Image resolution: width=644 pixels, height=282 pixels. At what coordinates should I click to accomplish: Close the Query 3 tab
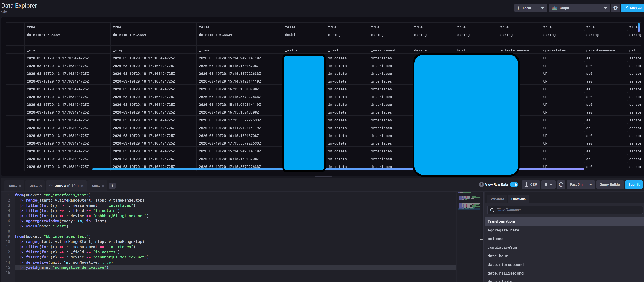(x=82, y=186)
